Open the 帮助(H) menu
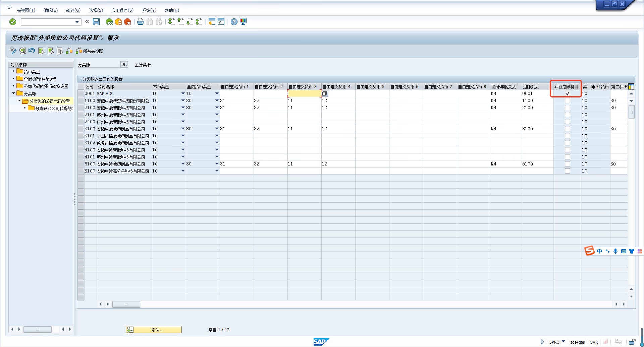Screen dimensions: 644x347 (x=172, y=10)
